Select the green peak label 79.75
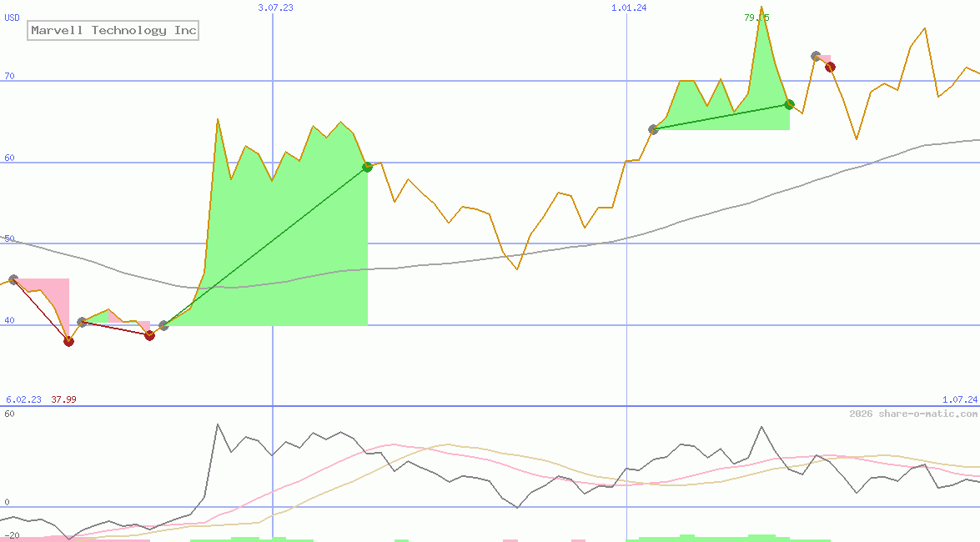 (756, 16)
